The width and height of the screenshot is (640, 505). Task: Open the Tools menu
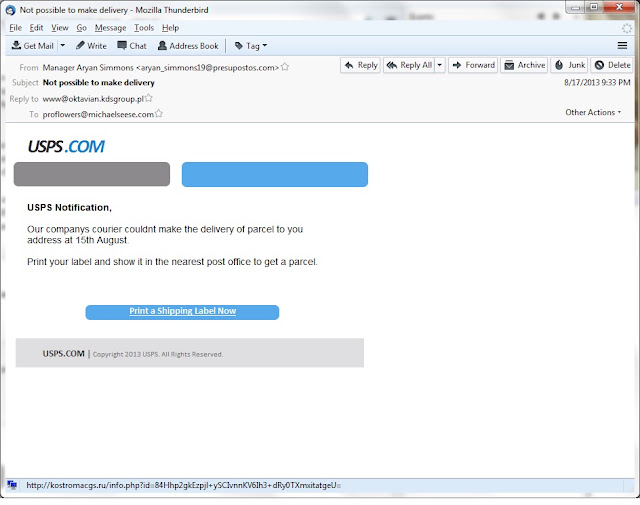pyautogui.click(x=144, y=28)
